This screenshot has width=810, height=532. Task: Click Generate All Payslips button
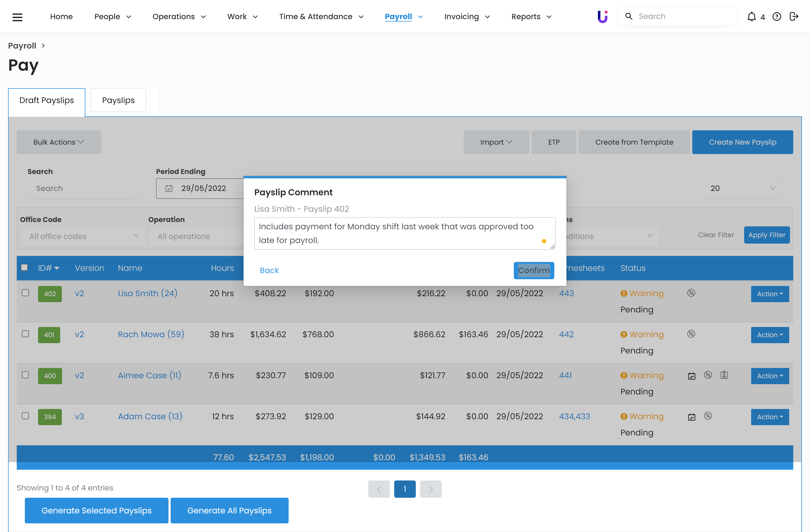click(229, 511)
